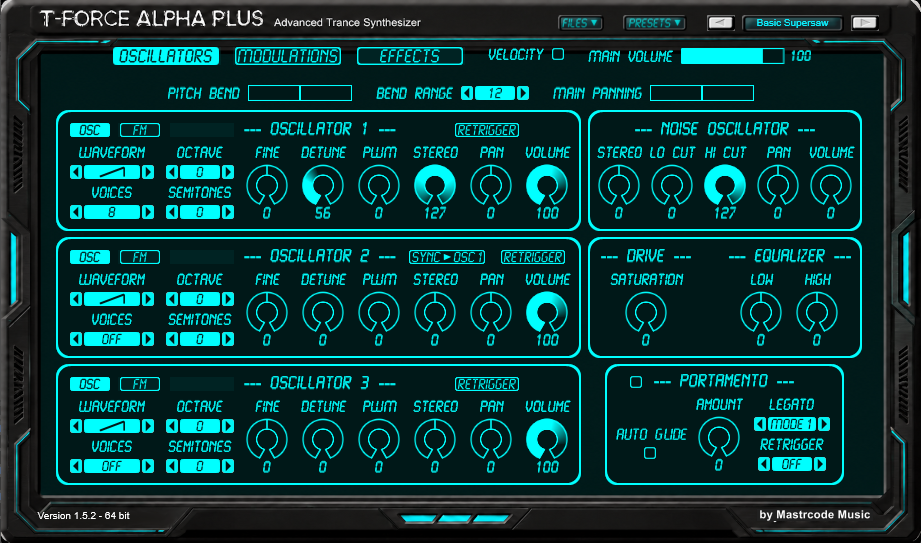
Task: Select OSC mode on Oscillator 3
Action: pos(90,384)
